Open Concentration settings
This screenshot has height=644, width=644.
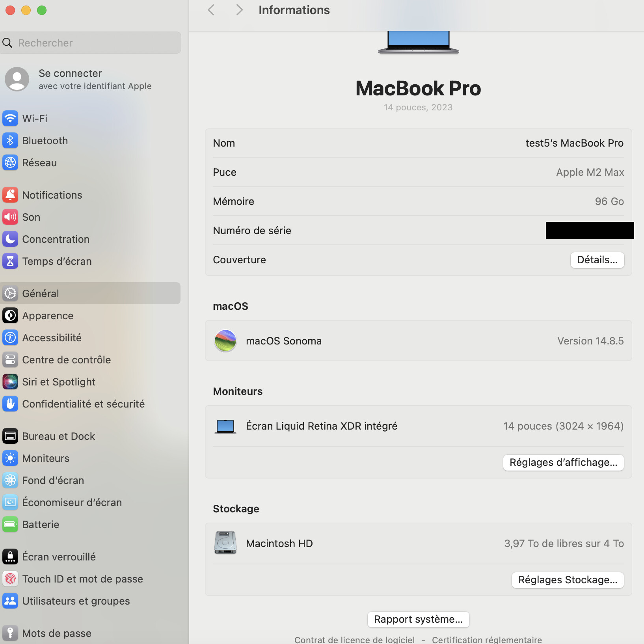point(56,239)
